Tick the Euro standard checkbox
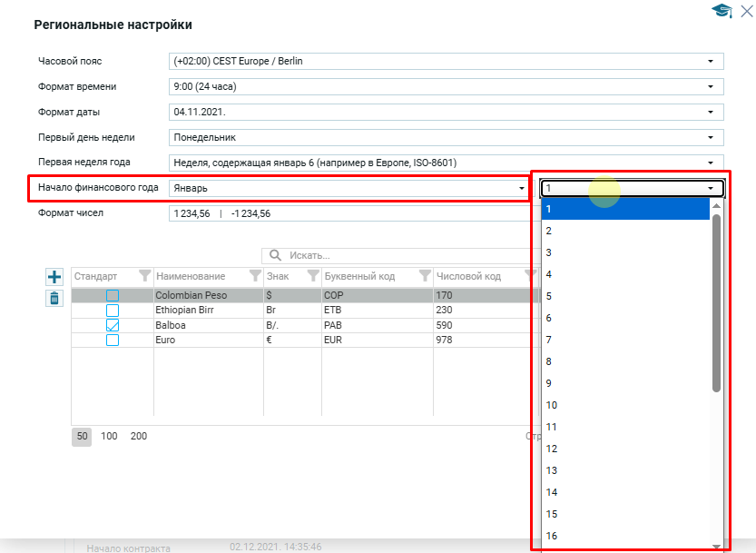The image size is (756, 553). [113, 340]
